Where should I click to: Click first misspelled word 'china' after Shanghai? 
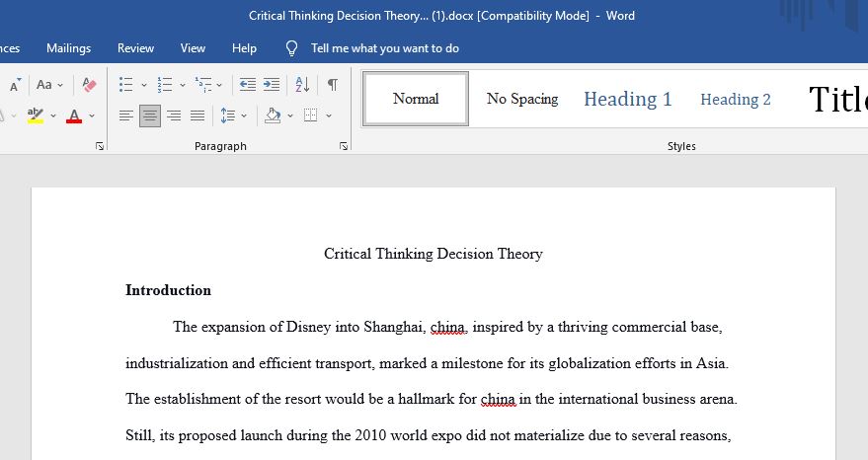[x=447, y=327]
